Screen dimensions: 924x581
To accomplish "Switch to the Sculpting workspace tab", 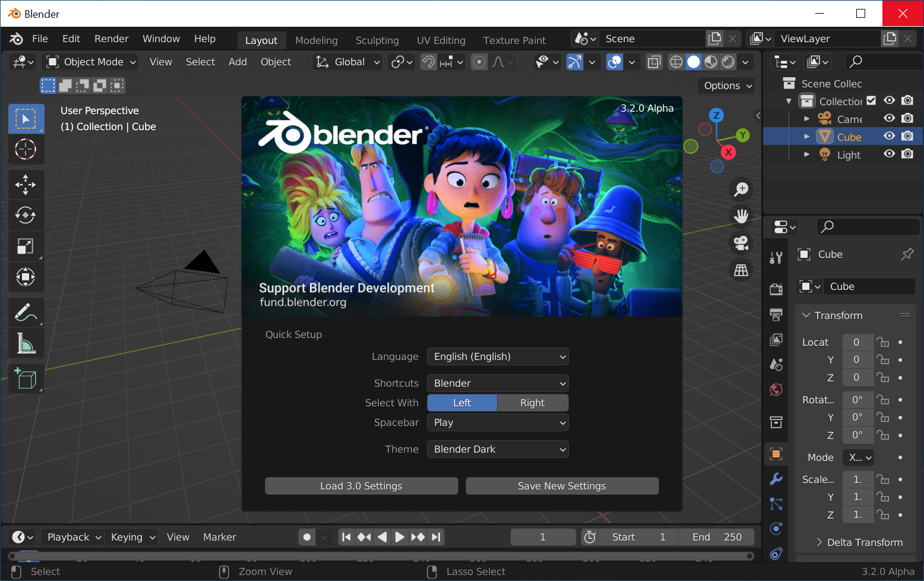I will pyautogui.click(x=377, y=40).
